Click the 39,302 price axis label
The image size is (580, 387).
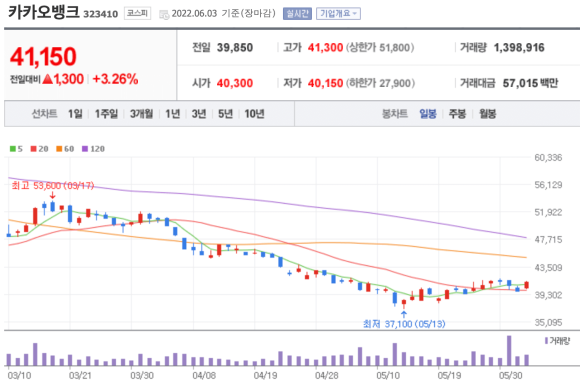[x=548, y=295]
